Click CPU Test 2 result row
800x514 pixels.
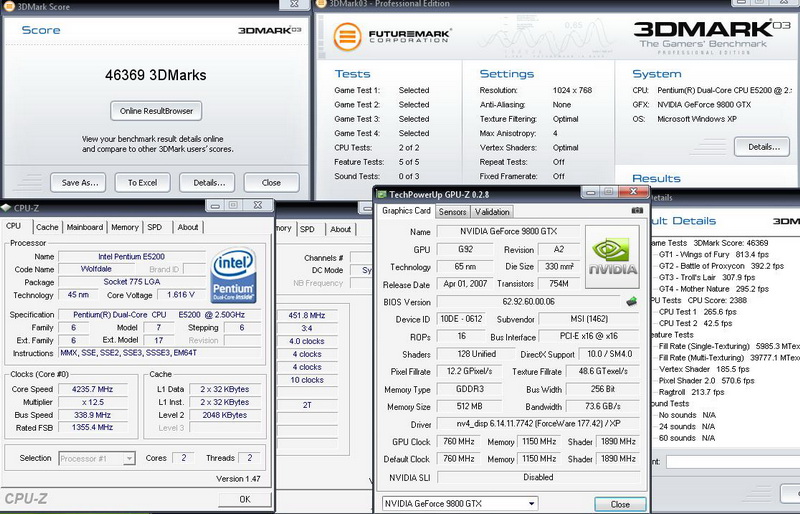[695, 323]
